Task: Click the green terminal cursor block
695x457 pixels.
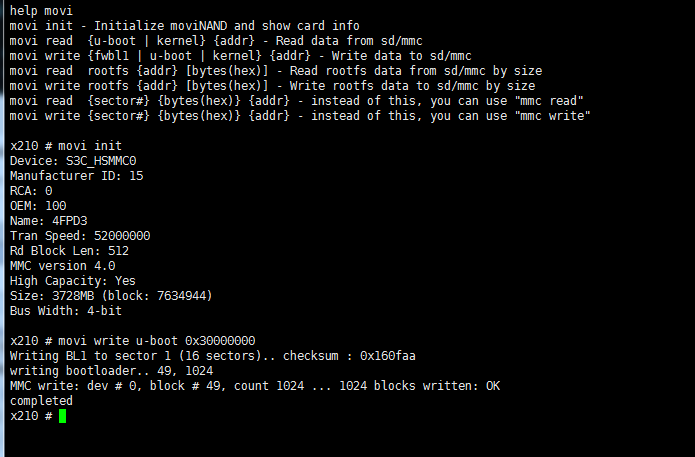Action: click(x=62, y=415)
